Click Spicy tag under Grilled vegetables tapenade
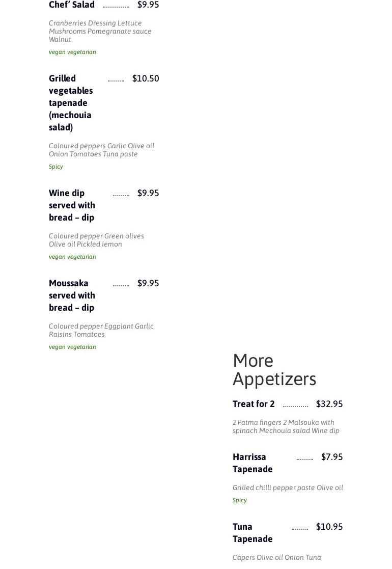Viewport: 392px width, 569px height. coord(56,167)
